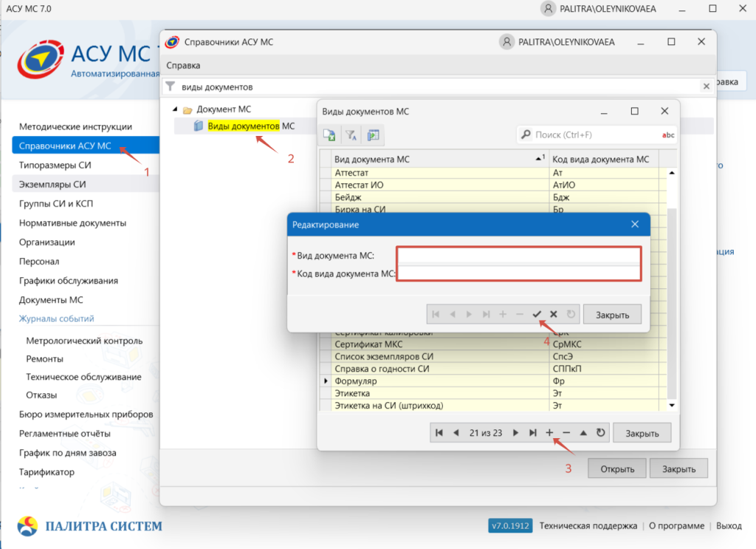Click Выход link

[729, 525]
